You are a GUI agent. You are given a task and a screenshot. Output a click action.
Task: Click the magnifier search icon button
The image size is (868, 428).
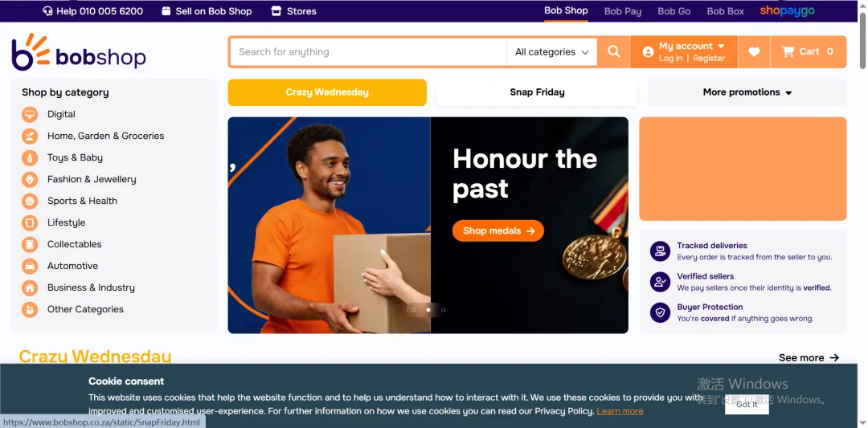tap(613, 52)
